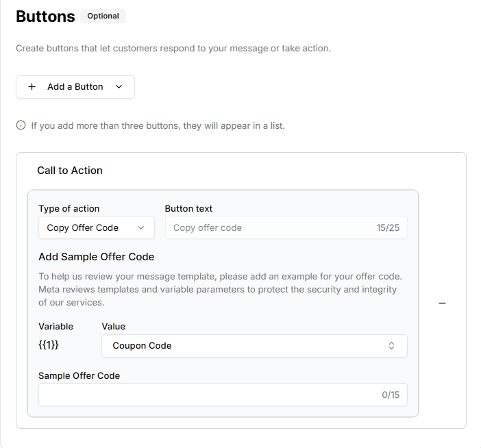Click the plus icon in Add a Button

pos(32,87)
